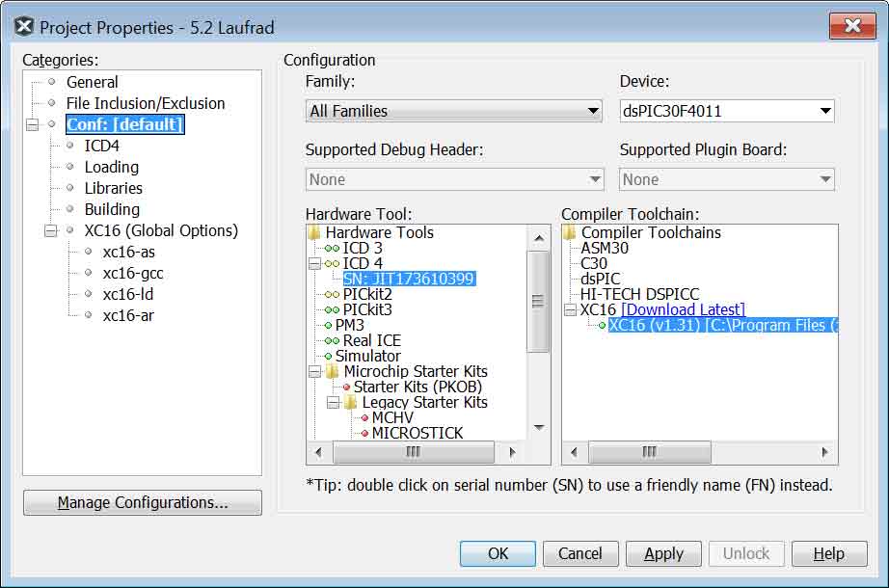Collapse the XC16 compiler toolchain node

click(571, 310)
